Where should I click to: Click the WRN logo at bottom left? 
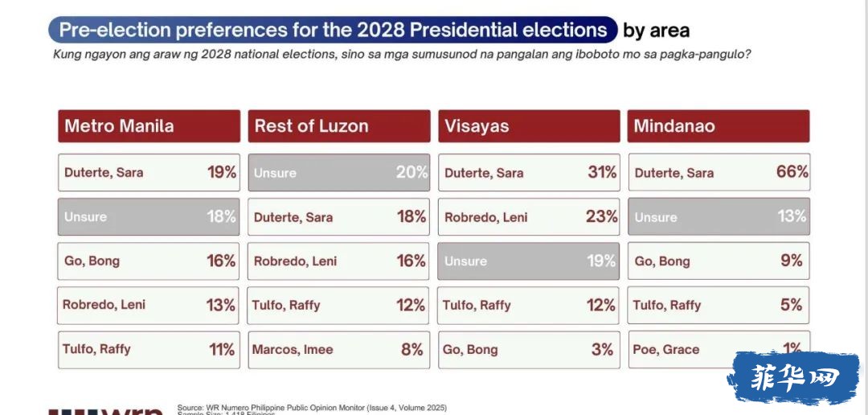[x=105, y=412]
